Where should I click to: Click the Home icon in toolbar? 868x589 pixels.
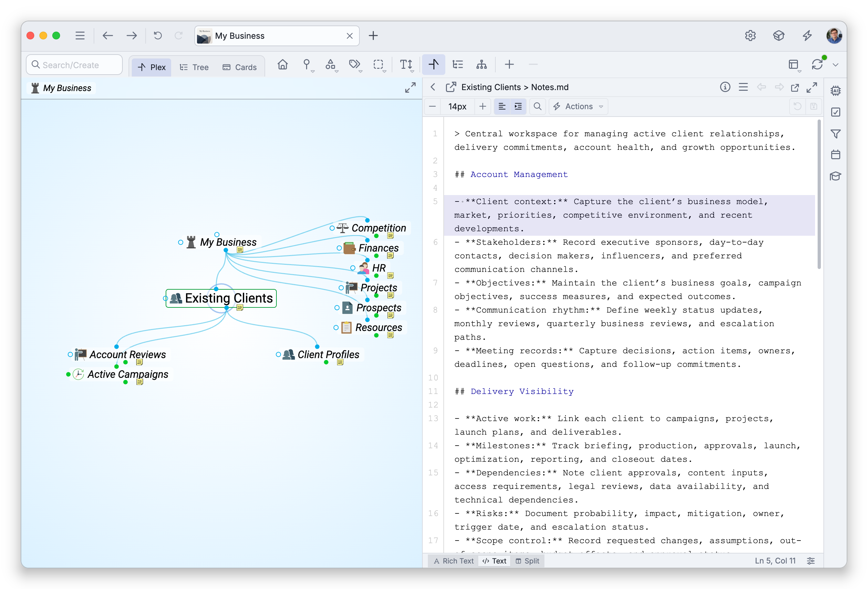(282, 65)
